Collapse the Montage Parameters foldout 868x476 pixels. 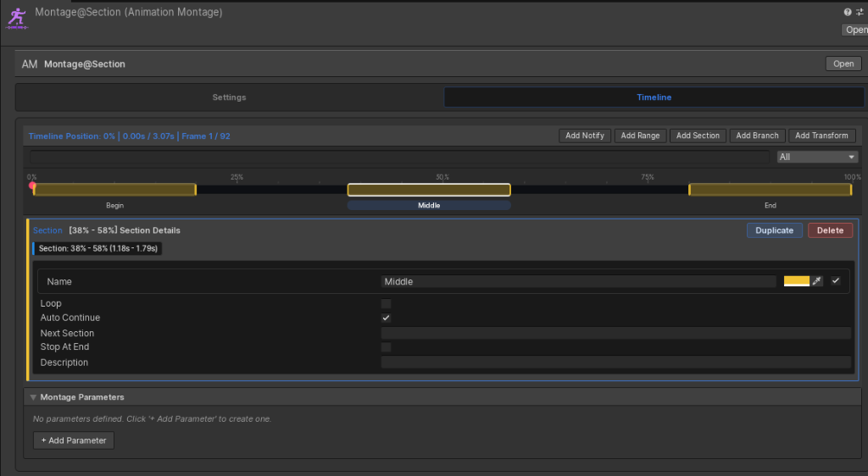click(x=33, y=397)
